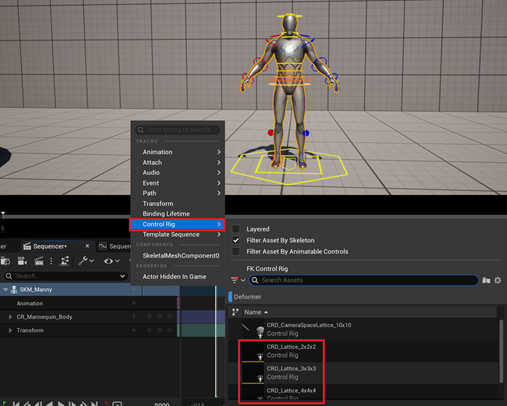Click the Search Assets input field
Image resolution: width=507 pixels, height=406 pixels.
(x=364, y=280)
